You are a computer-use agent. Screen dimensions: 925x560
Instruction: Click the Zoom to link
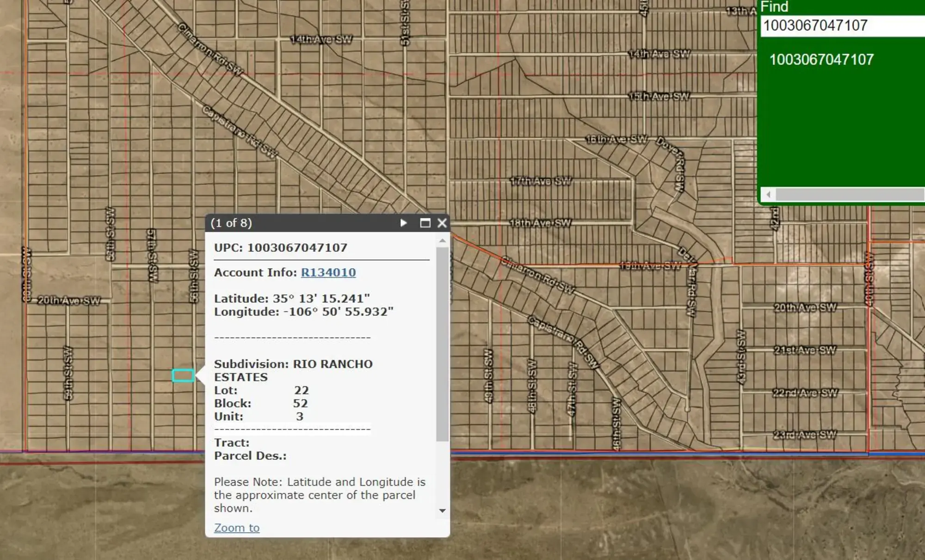tap(236, 528)
